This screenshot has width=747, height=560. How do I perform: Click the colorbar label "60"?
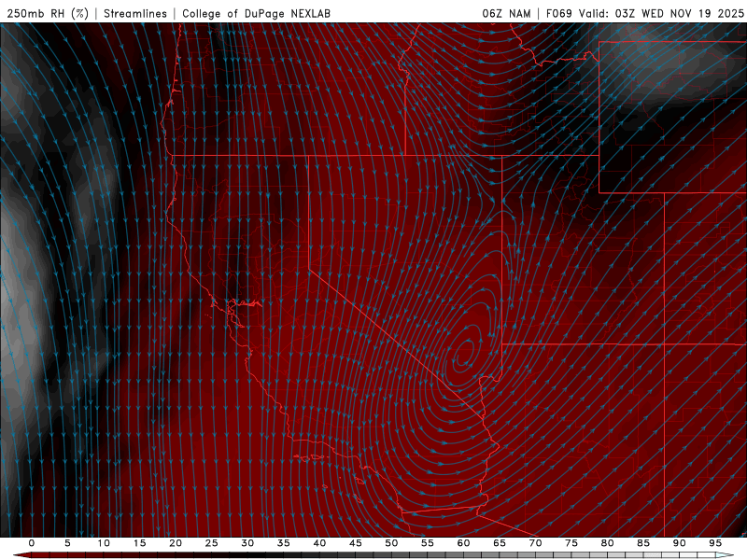point(463,543)
